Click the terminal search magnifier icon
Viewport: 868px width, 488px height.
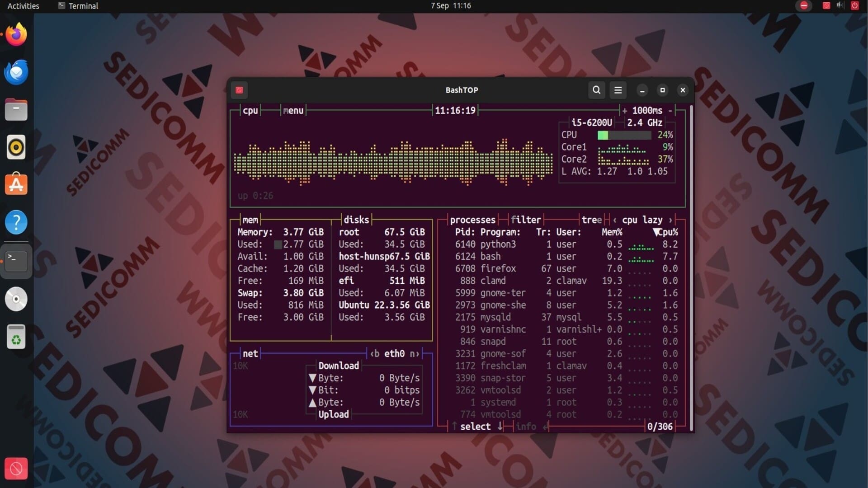[596, 90]
